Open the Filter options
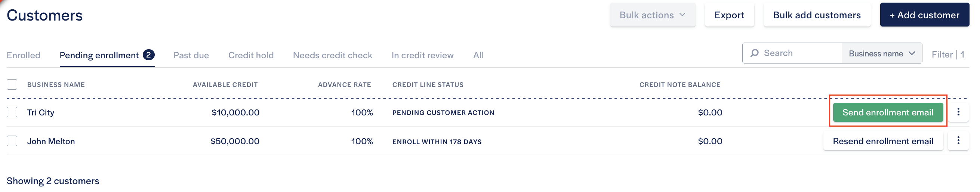Screen dimensions: 980x192 pos(947,55)
